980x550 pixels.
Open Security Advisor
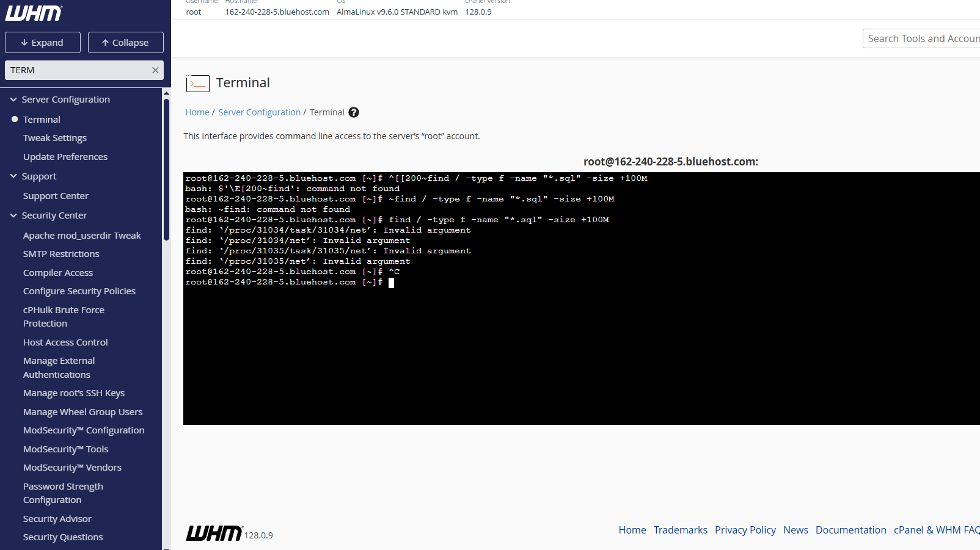click(57, 519)
